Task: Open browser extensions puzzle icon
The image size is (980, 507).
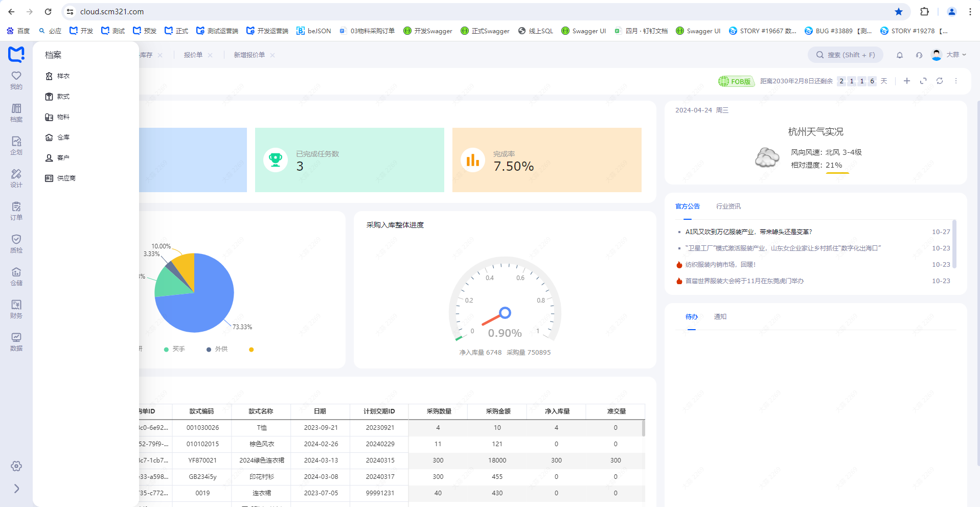Action: tap(924, 12)
